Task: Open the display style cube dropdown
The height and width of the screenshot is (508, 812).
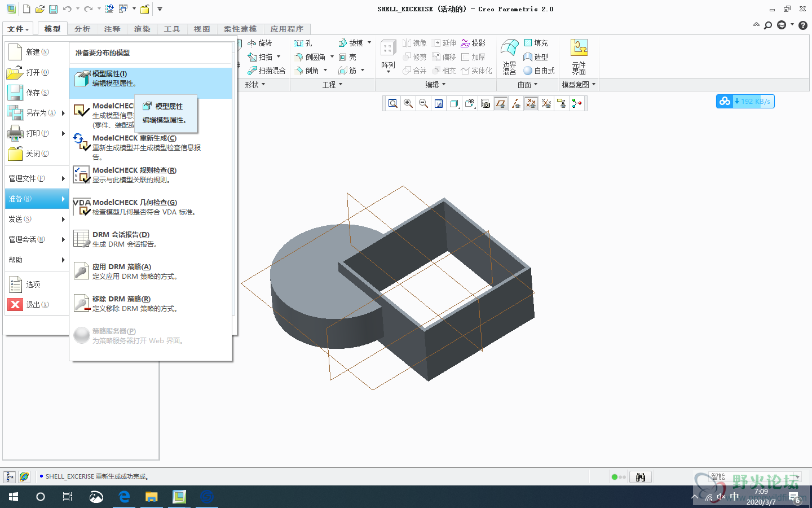Action: point(454,103)
